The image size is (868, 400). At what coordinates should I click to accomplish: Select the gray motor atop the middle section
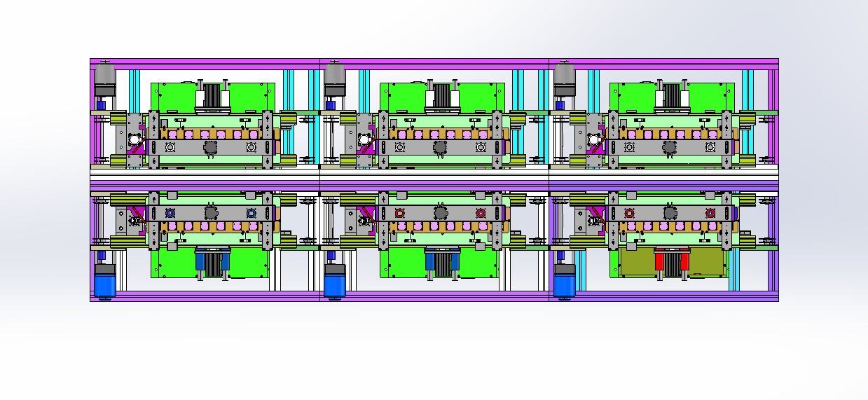[334, 79]
